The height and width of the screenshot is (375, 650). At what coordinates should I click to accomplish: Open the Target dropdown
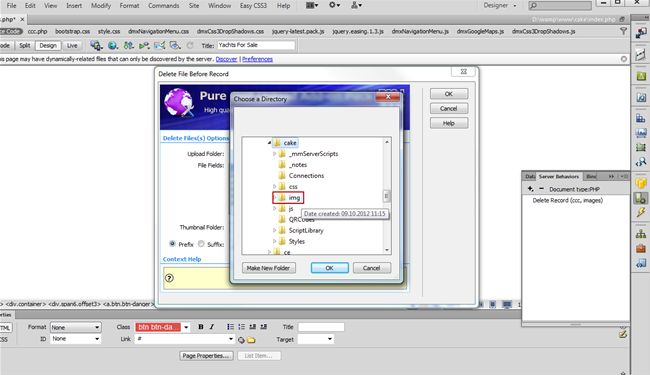(x=315, y=339)
